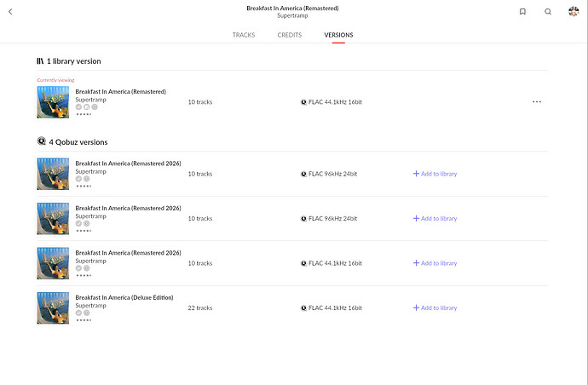Select the Versions tab
Viewport: 588px width, 385px height.
coord(338,35)
